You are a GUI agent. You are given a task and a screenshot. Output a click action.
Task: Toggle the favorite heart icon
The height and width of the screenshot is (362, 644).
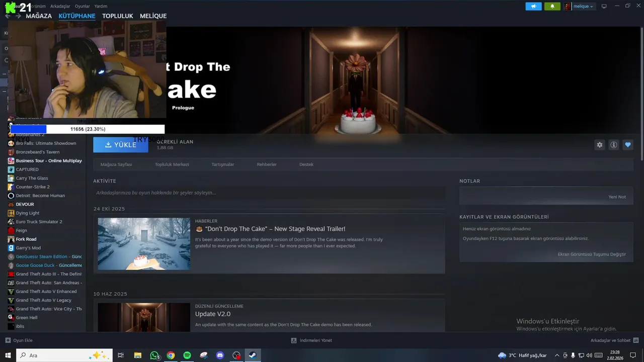point(628,145)
